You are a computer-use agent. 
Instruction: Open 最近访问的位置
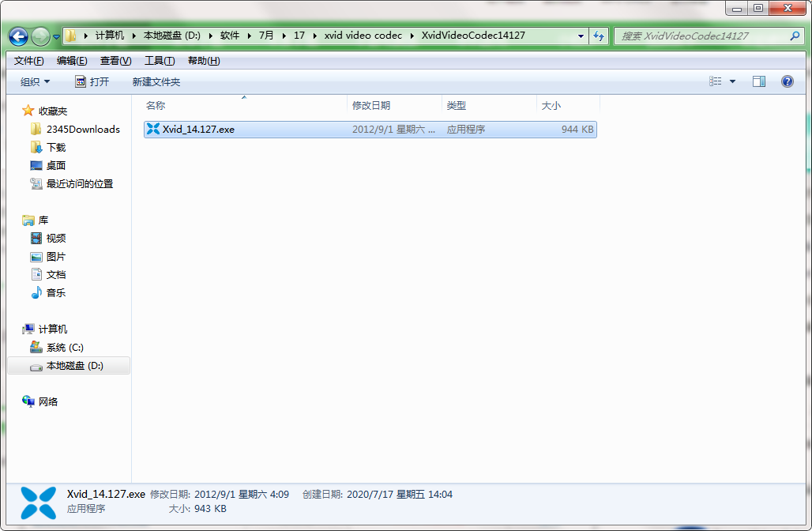(80, 183)
